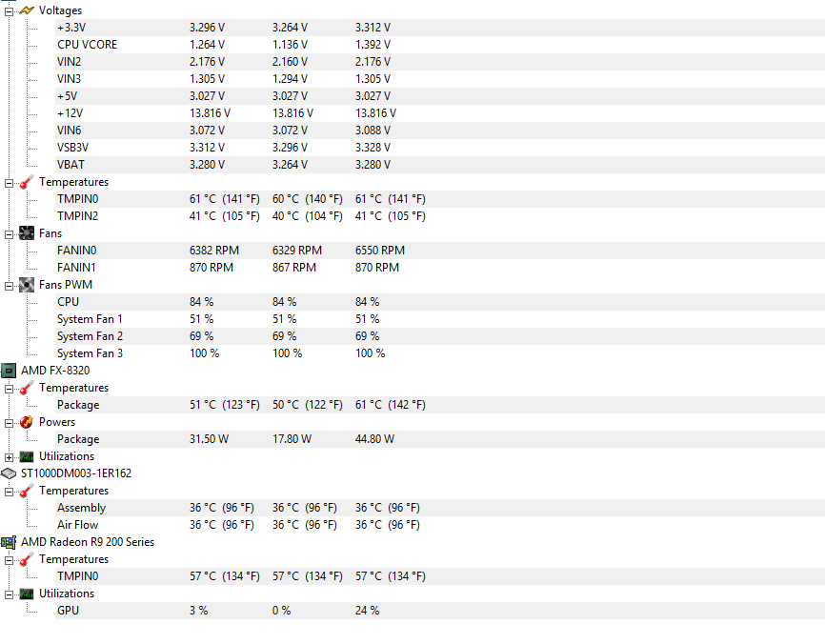
Task: Click the Fans PWM sensor icon
Action: [x=27, y=284]
